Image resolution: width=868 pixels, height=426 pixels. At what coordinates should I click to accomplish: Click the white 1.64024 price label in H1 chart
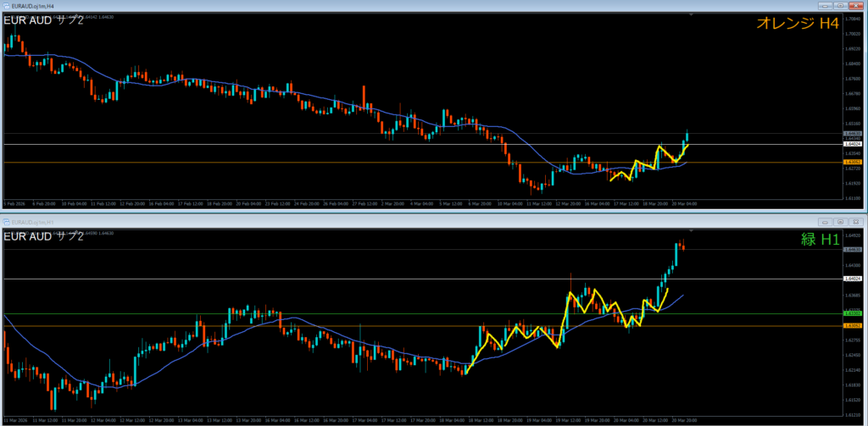click(x=853, y=278)
